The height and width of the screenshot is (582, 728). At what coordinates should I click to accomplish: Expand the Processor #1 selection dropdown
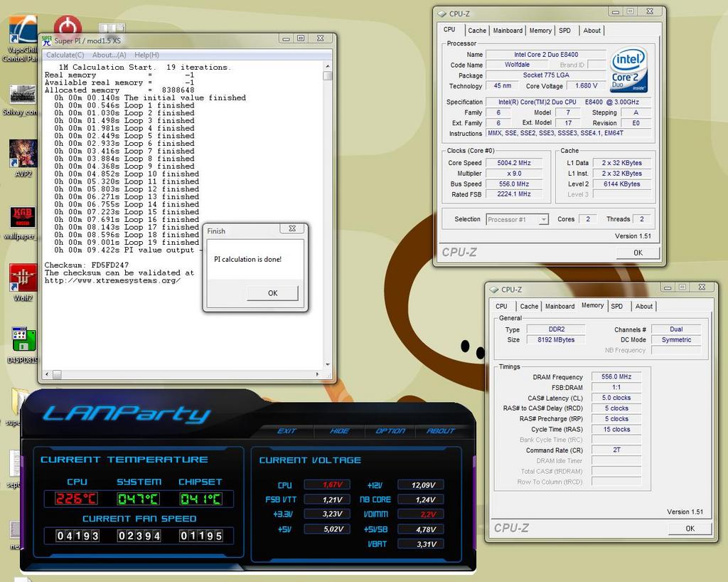click(544, 219)
